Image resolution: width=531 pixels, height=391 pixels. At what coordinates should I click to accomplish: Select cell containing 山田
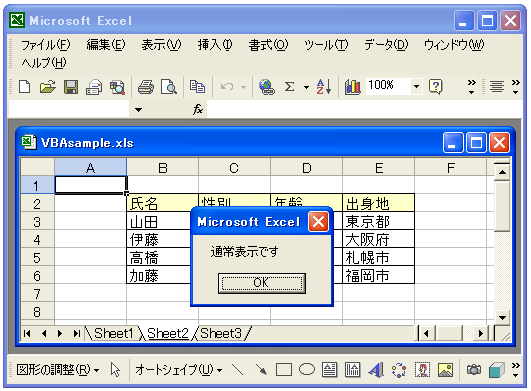pos(158,221)
